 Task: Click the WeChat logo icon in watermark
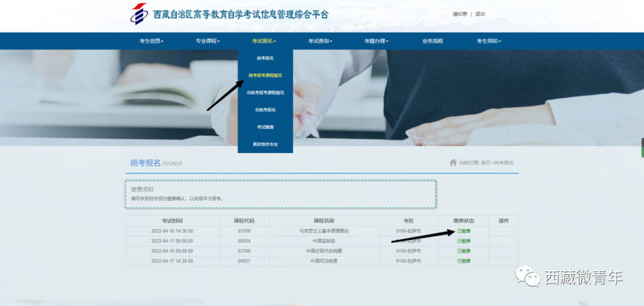point(528,276)
